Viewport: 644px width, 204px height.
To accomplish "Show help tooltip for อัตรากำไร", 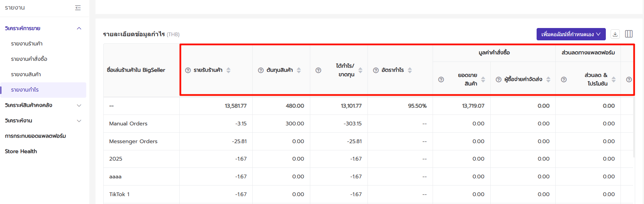I will coord(376,70).
